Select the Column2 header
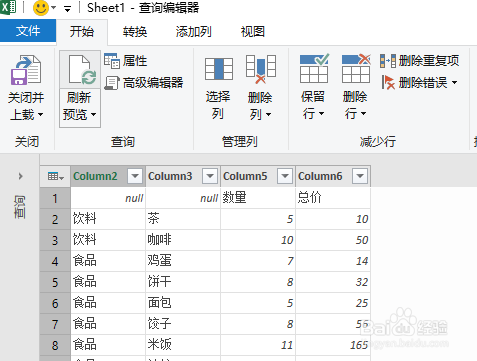 click(95, 176)
